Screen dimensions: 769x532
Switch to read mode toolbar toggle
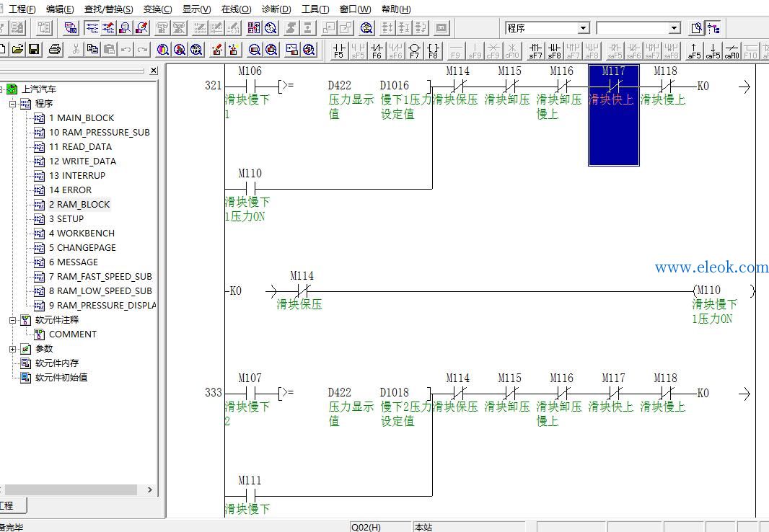(x=91, y=27)
